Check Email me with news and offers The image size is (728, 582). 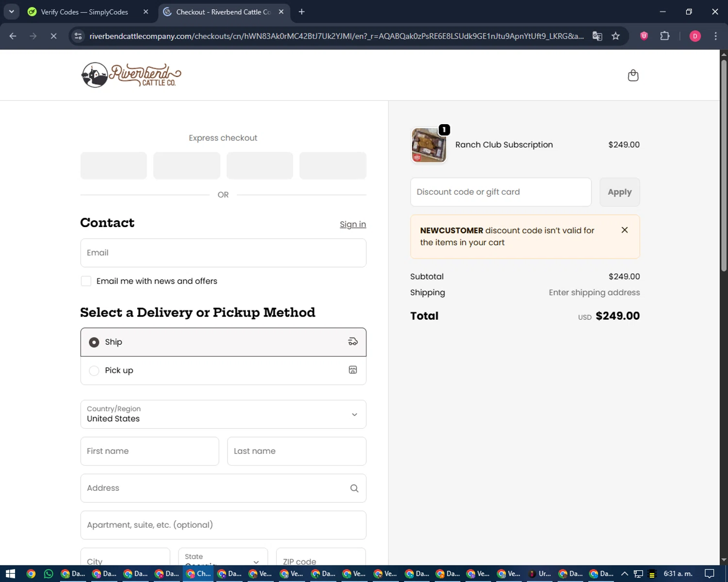[86, 281]
